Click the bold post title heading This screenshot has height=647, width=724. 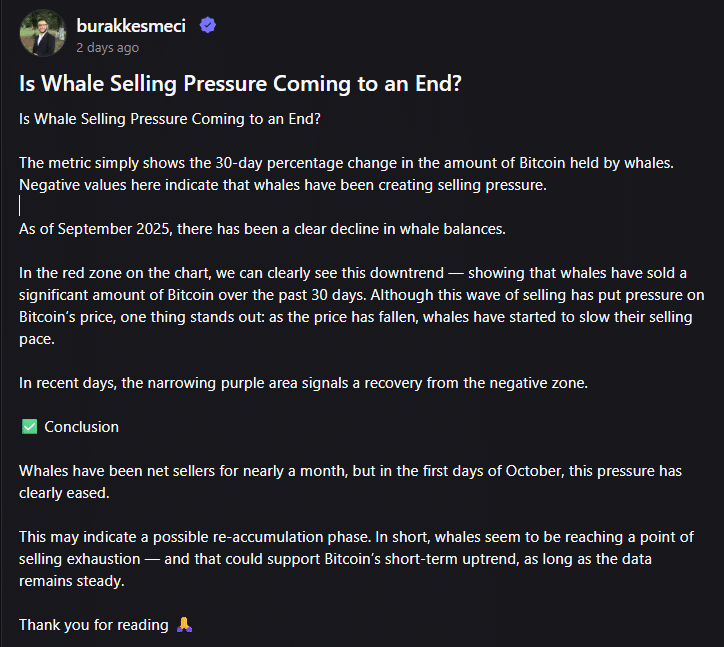tap(240, 84)
